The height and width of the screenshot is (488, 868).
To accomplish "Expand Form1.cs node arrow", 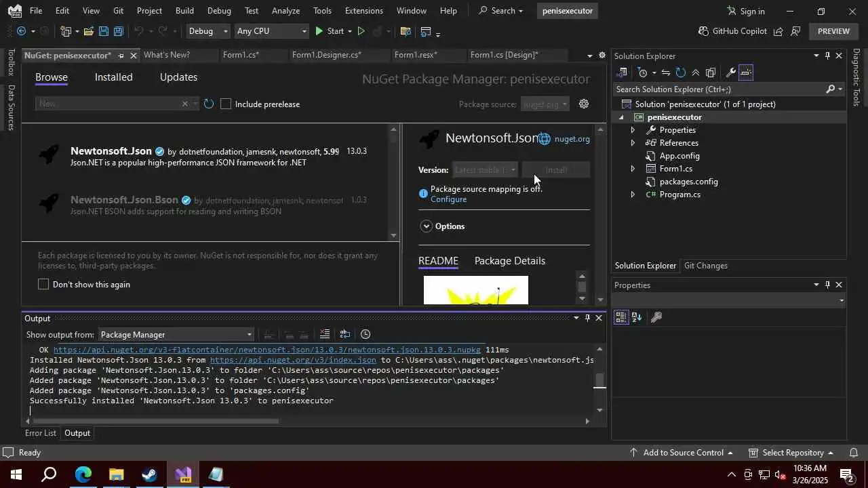I will pyautogui.click(x=633, y=169).
